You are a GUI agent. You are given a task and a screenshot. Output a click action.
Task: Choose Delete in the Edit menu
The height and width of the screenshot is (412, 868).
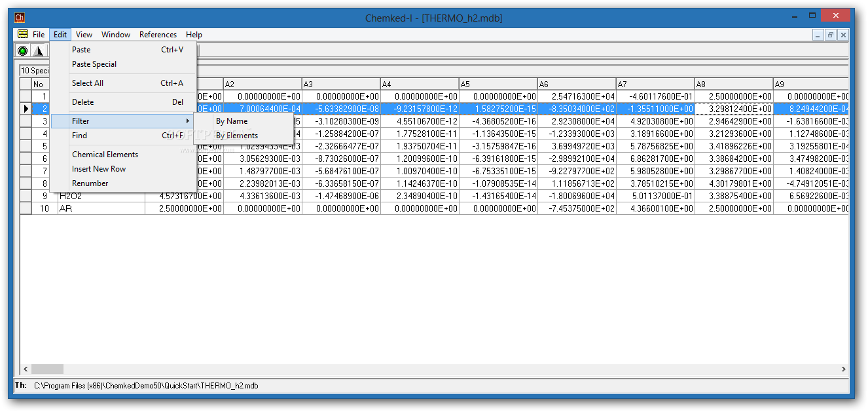point(123,102)
